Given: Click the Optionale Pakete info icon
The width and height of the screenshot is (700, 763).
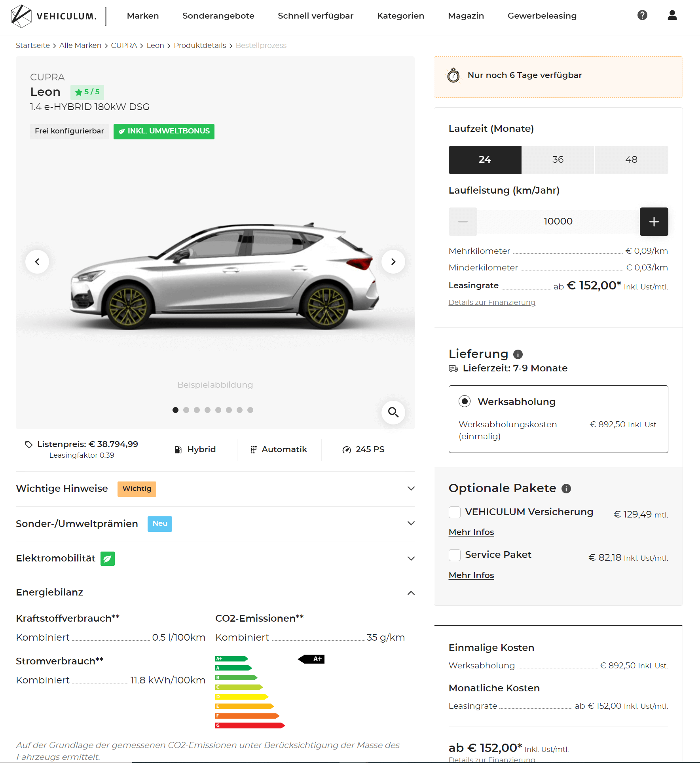Looking at the screenshot, I should (566, 489).
